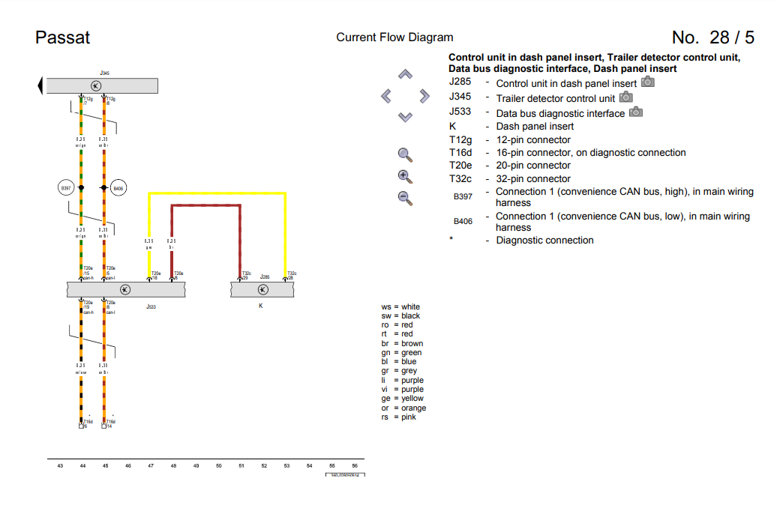The image size is (780, 532).
Task: Click the pan left arrow
Action: (386, 96)
